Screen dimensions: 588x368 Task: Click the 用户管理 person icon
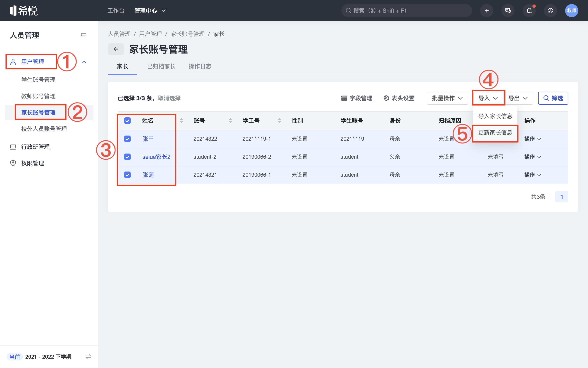[x=13, y=62]
